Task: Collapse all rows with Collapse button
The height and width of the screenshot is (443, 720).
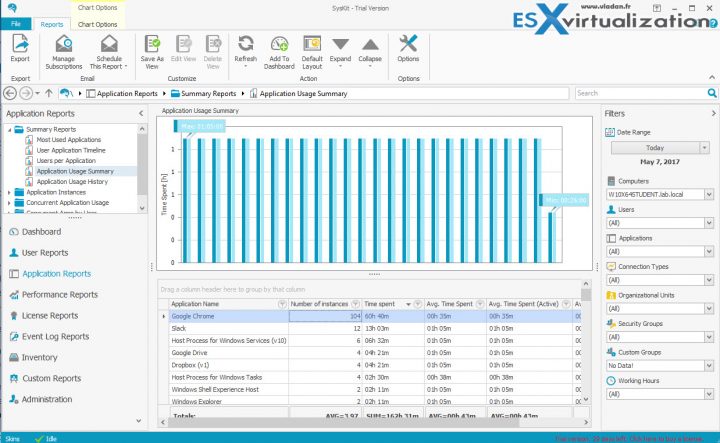Action: coord(370,44)
